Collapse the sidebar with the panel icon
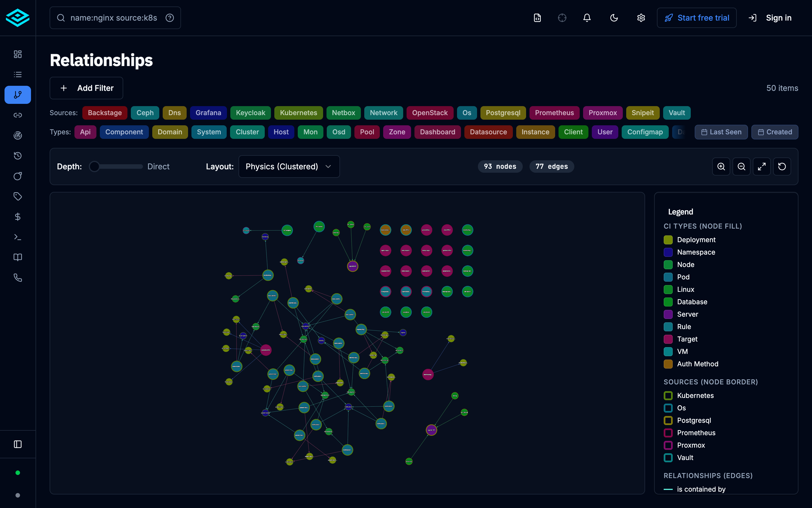This screenshot has width=812, height=508. 18,444
